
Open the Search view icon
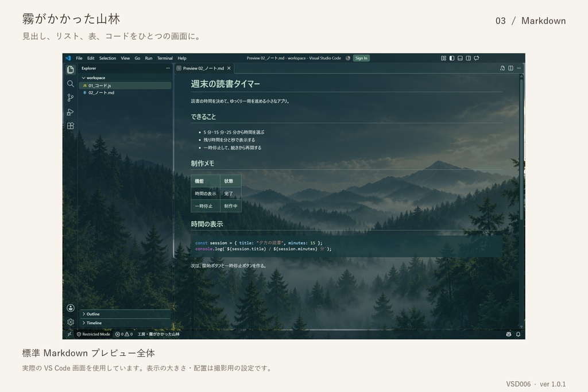[70, 84]
